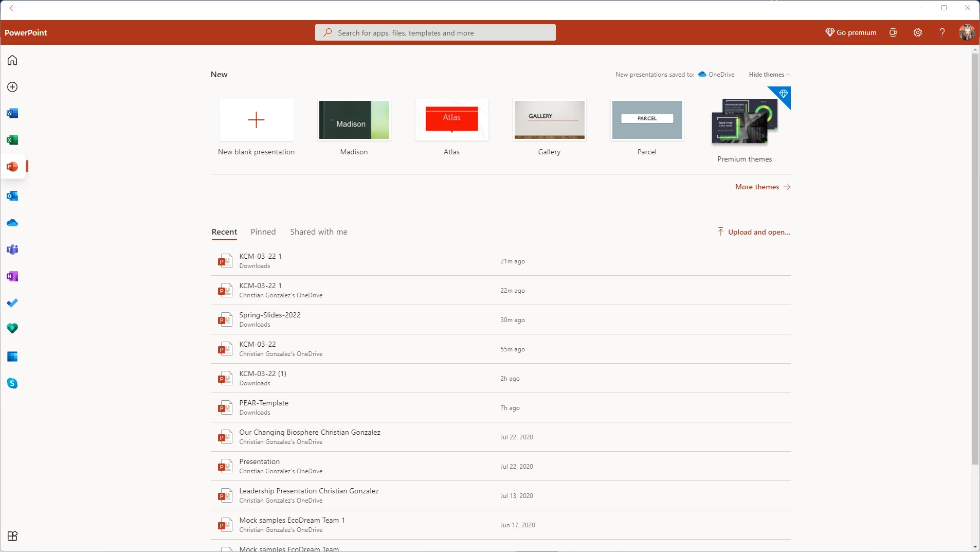
Task: Open PEAR-Template file
Action: click(x=500, y=407)
